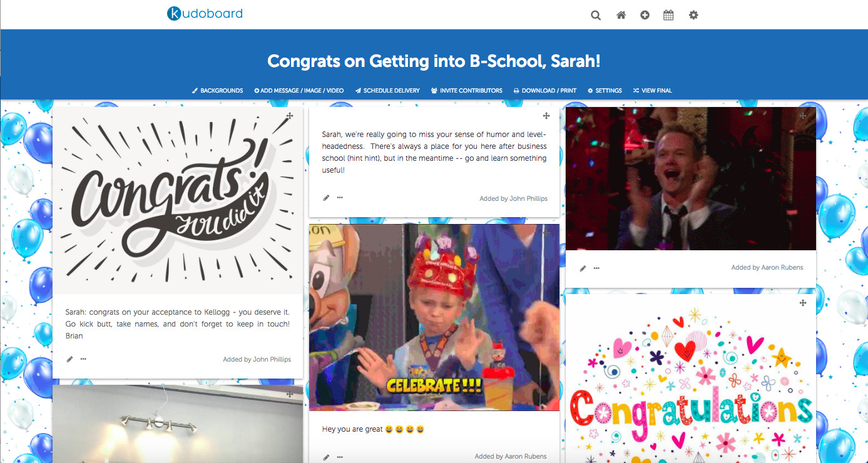Click Add Message / Image / Video
The image size is (868, 463).
299,91
